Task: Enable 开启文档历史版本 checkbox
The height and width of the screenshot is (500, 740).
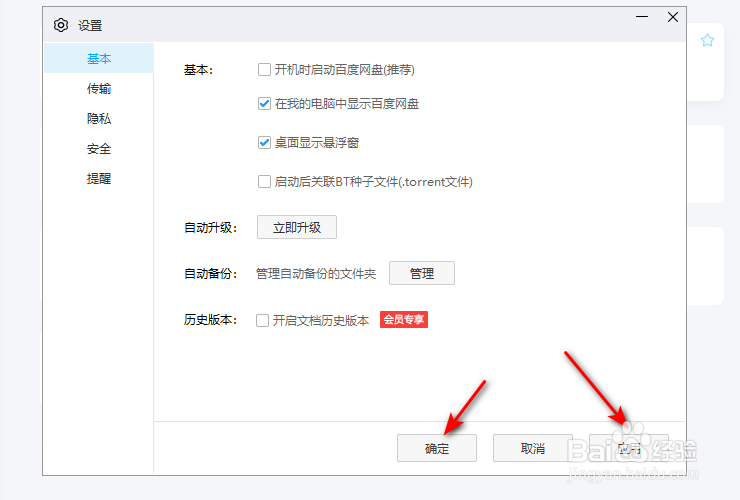Action: tap(262, 321)
